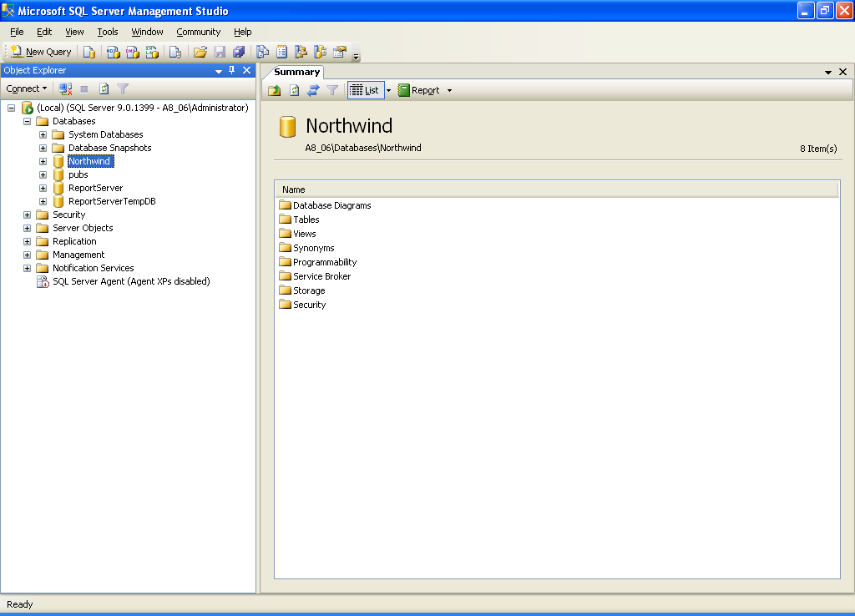This screenshot has width=855, height=616.
Task: Click the Synchronize icon in the Summary toolbar
Action: [312, 89]
